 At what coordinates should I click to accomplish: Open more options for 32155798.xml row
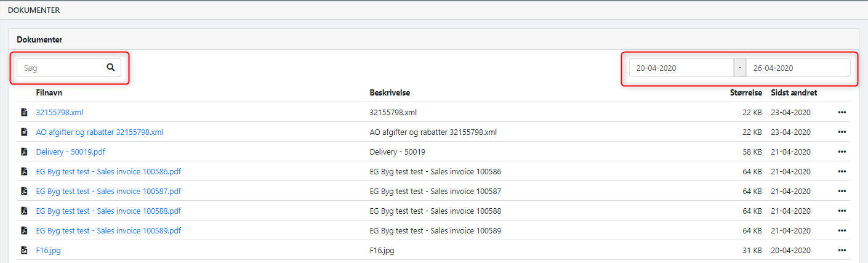coord(842,113)
